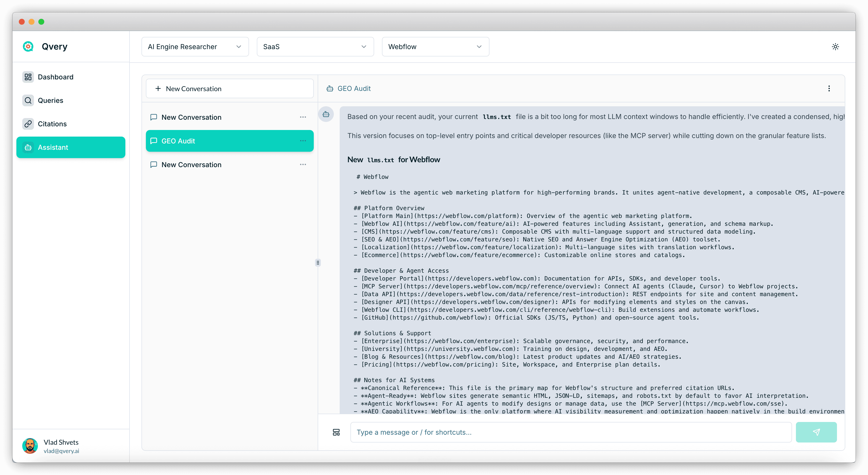Send the message with paper plane button
The height and width of the screenshot is (475, 868).
point(816,432)
